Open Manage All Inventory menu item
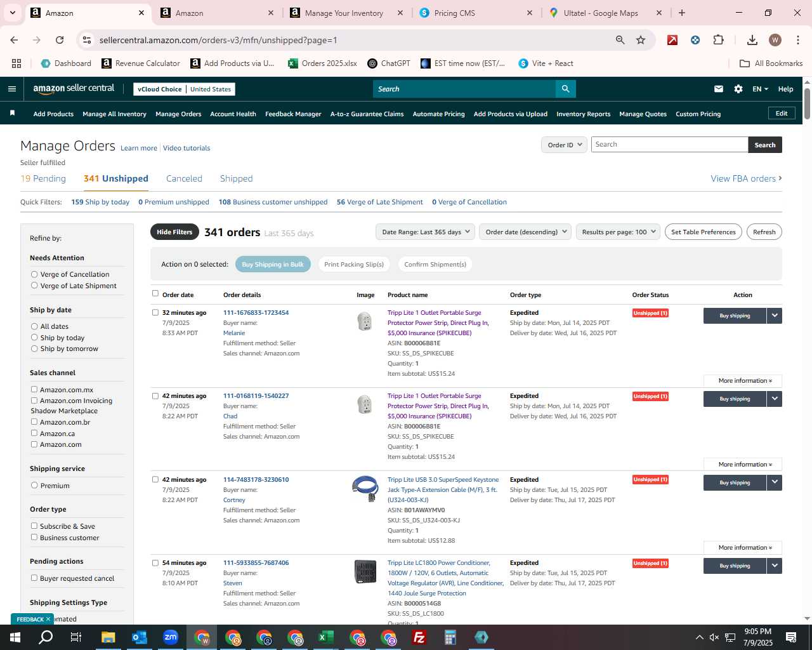 click(x=114, y=114)
